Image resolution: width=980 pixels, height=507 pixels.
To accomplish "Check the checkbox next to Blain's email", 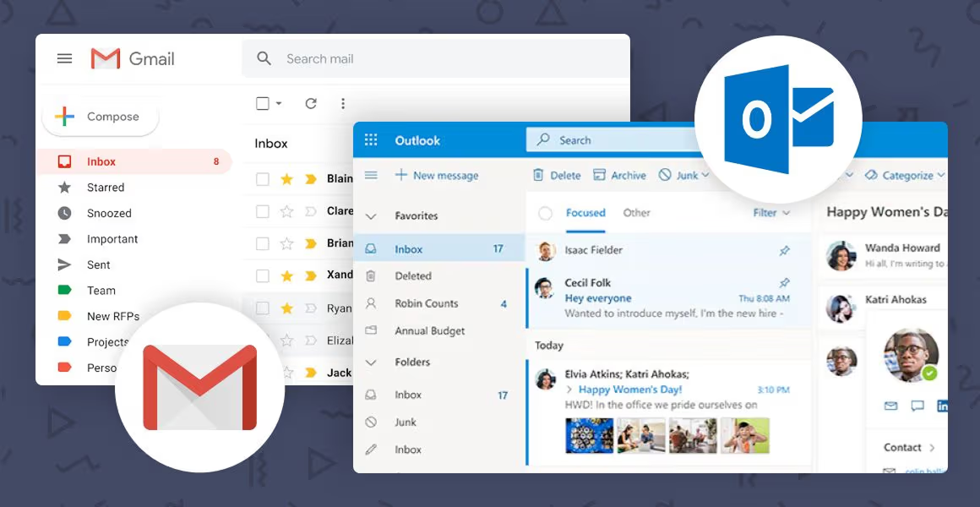I will tap(262, 178).
